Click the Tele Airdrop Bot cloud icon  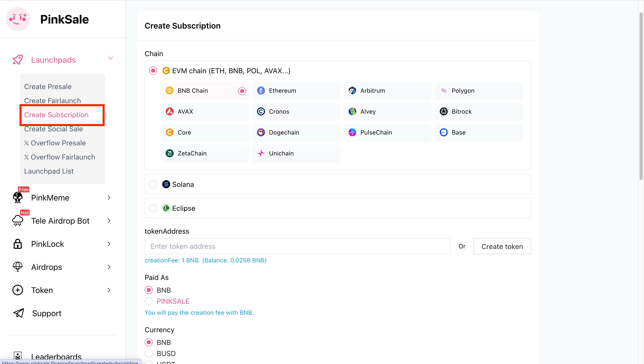[x=18, y=221]
